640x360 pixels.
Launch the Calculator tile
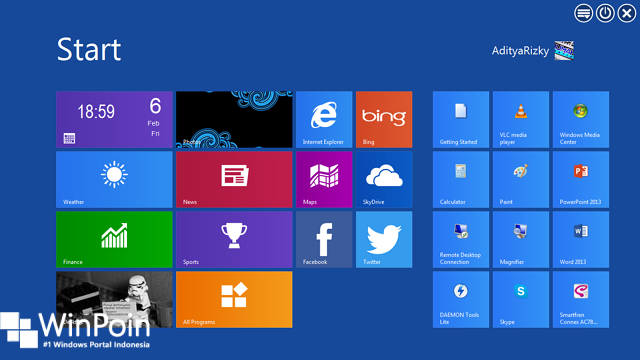(x=461, y=179)
